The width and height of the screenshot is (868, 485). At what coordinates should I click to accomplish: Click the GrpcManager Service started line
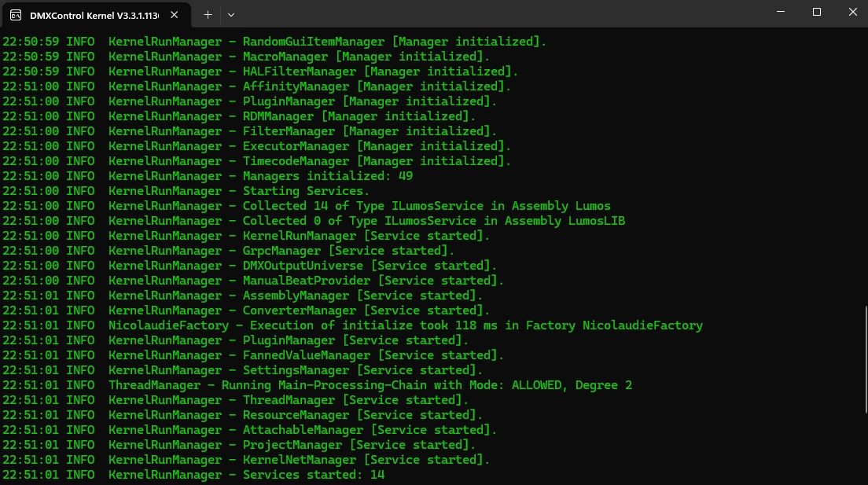(229, 251)
